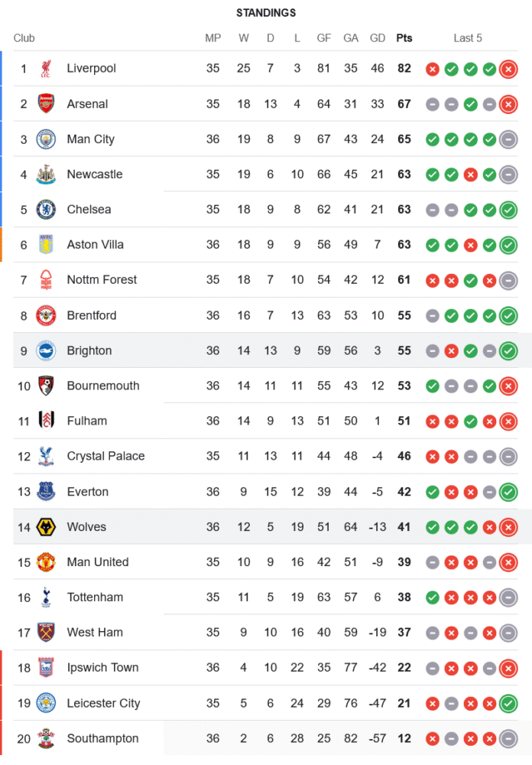532x765 pixels.
Task: Open the Brighton team row name
Action: pyautogui.click(x=89, y=350)
